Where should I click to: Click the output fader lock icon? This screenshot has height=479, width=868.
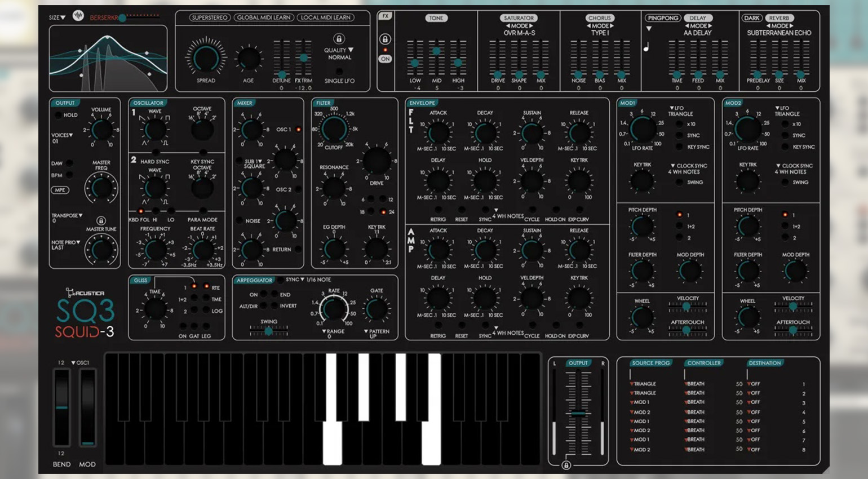tap(566, 465)
